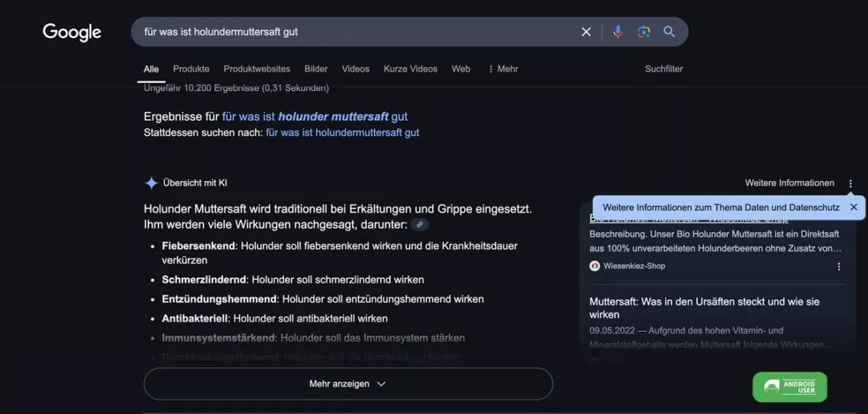
Task: Start voice search with microphone icon
Action: click(618, 32)
